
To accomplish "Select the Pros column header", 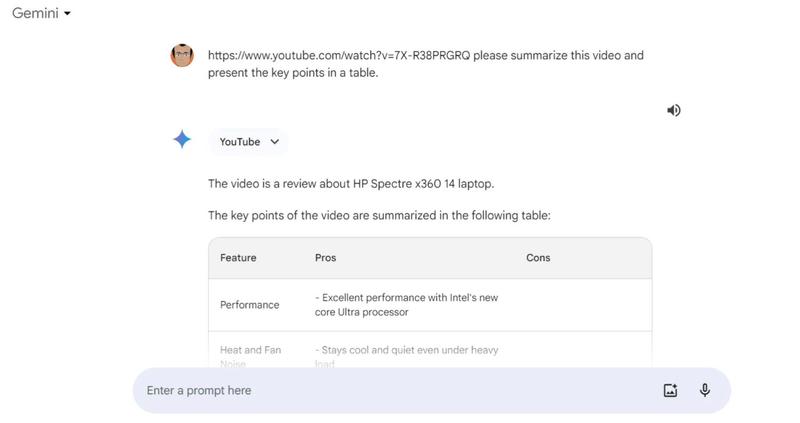I will pos(326,258).
